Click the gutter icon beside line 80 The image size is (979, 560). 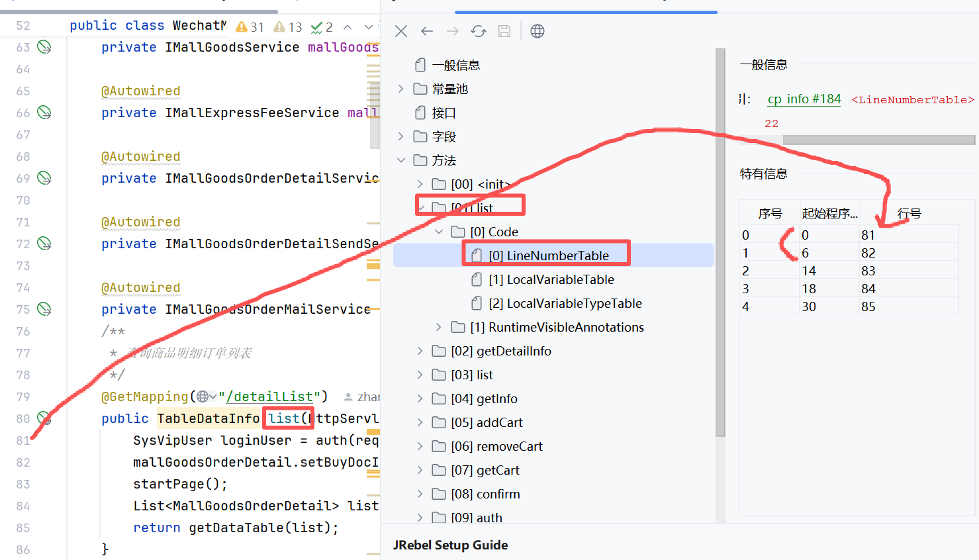(x=44, y=418)
